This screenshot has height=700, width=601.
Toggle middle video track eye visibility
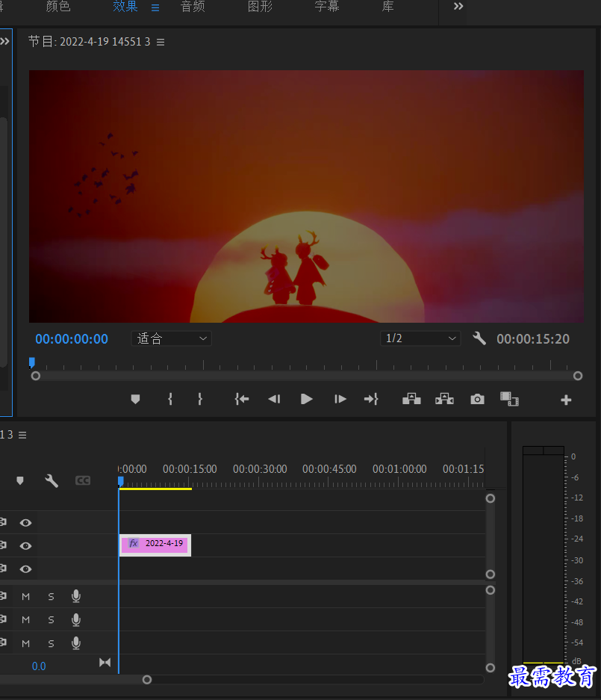tap(25, 546)
